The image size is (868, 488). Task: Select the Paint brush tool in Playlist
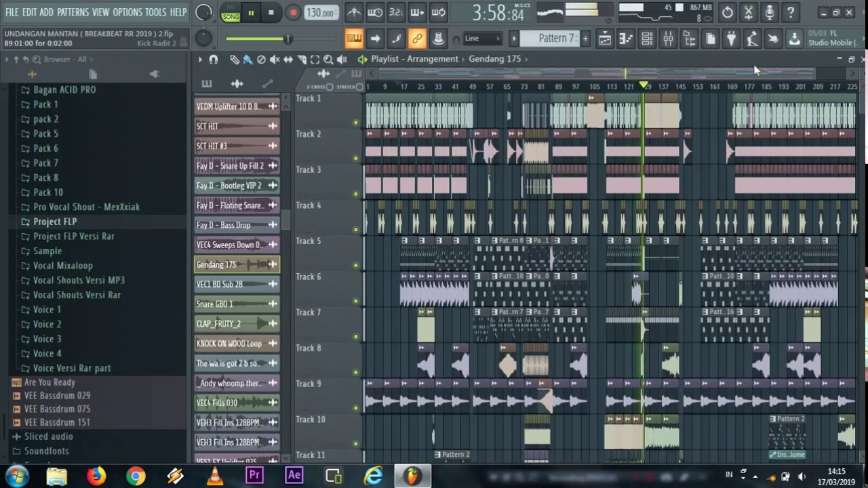point(248,60)
